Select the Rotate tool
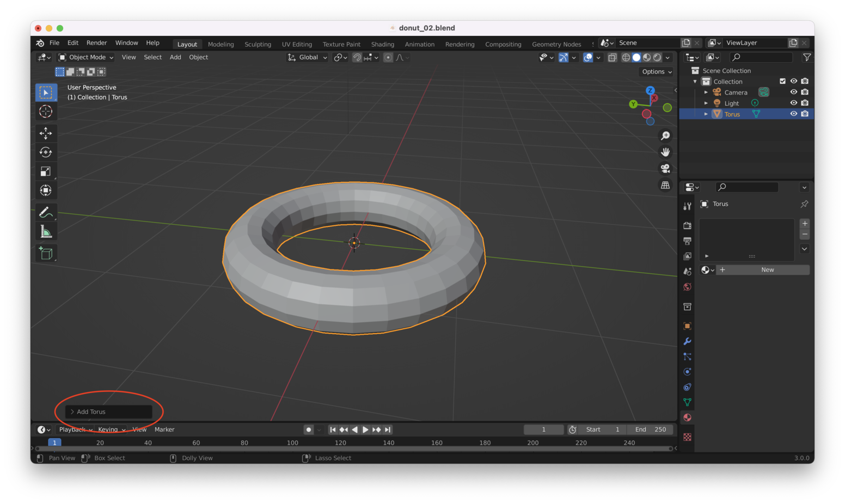This screenshot has height=504, width=845. pos(46,152)
